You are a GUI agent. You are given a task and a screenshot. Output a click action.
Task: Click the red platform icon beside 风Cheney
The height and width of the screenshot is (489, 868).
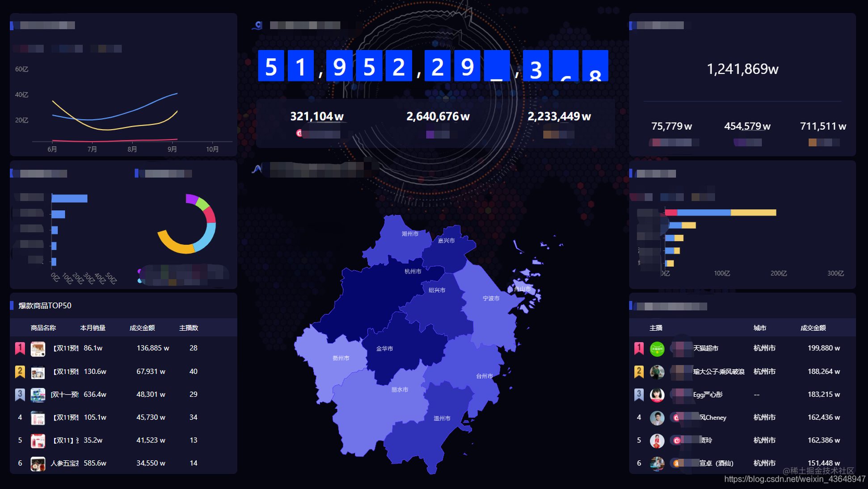click(x=677, y=417)
